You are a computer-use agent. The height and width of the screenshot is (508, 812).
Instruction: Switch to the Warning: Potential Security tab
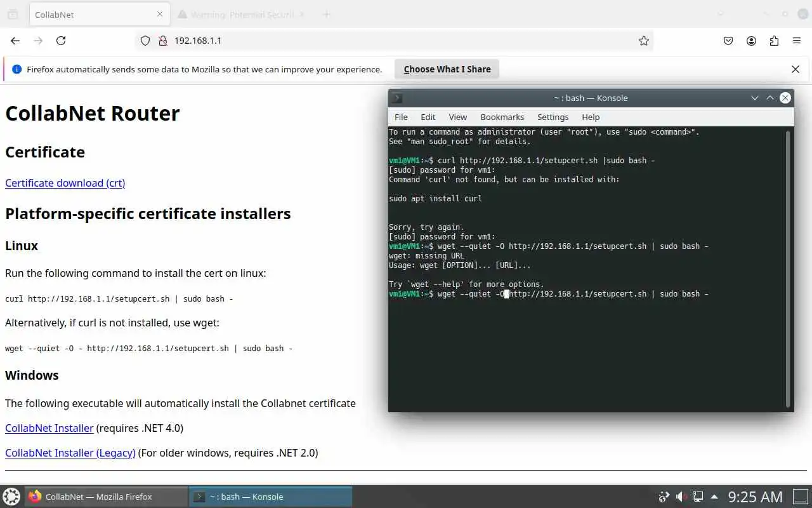[x=242, y=14]
